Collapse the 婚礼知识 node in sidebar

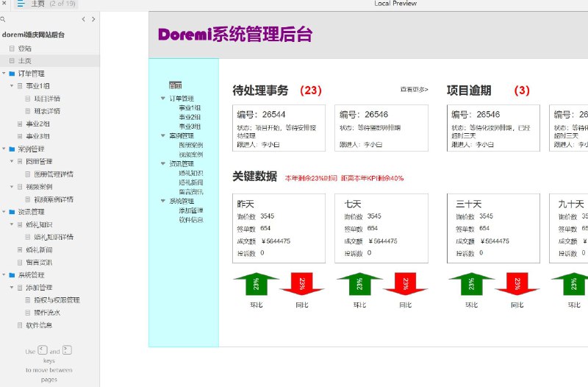pos(12,224)
